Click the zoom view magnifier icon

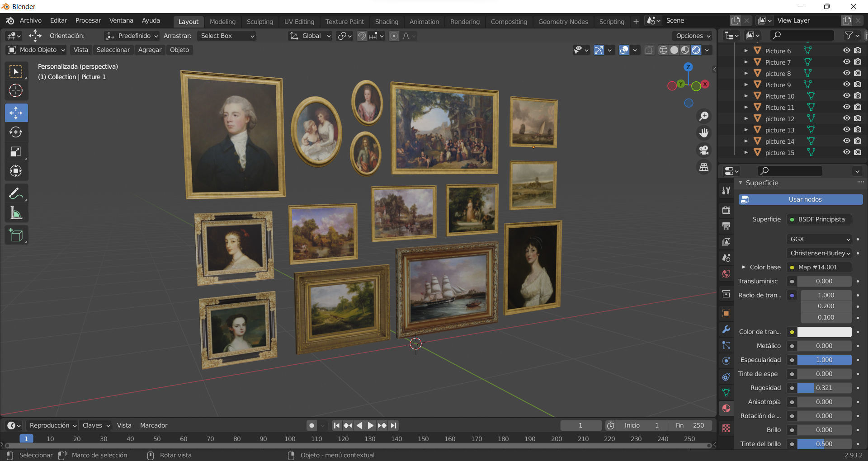[x=704, y=116]
